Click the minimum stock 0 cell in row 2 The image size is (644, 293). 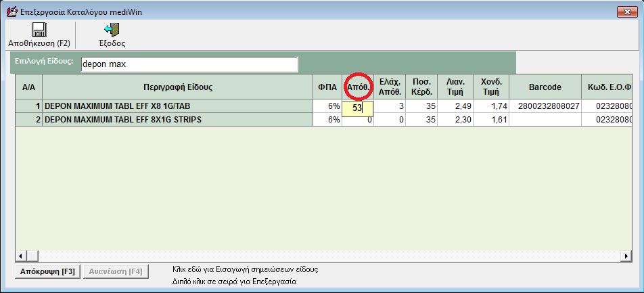(x=390, y=120)
